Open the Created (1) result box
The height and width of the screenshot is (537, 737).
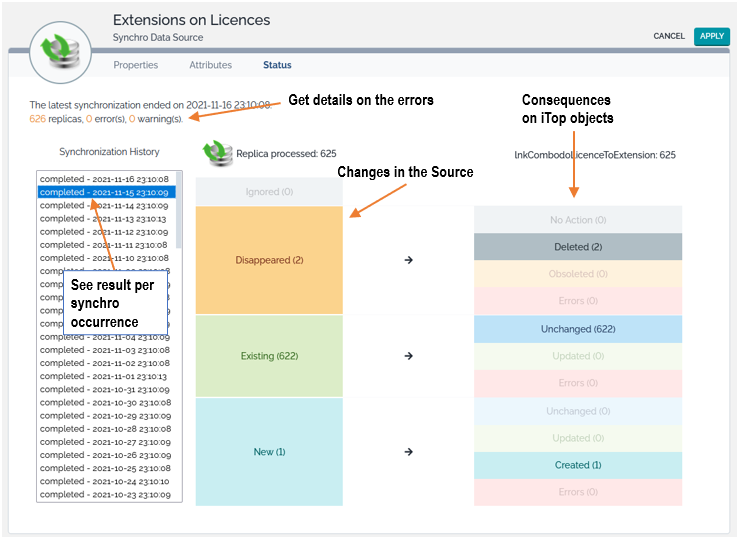pyautogui.click(x=578, y=465)
